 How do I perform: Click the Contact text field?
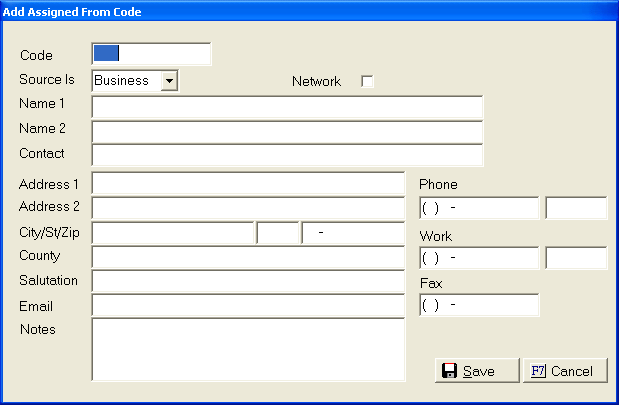pyautogui.click(x=287, y=155)
